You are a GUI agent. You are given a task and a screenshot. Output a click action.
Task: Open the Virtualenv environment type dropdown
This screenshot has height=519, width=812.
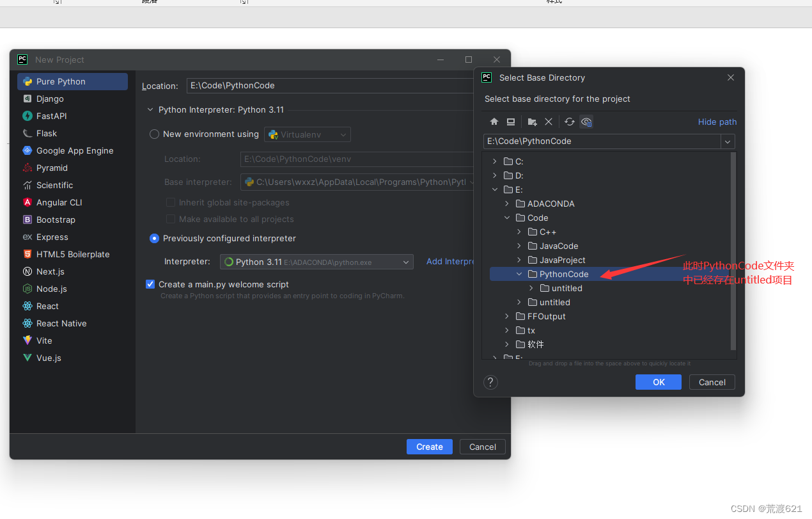point(308,134)
